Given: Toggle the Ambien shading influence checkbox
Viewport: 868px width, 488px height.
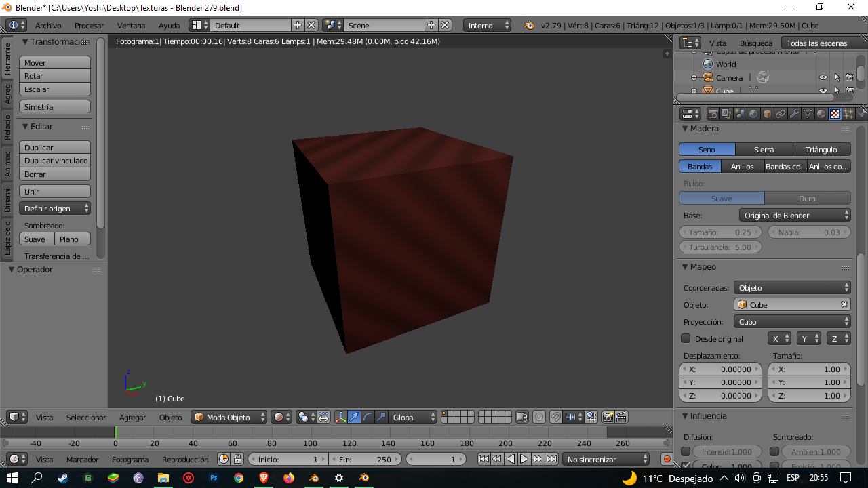Looking at the screenshot, I should 774,451.
